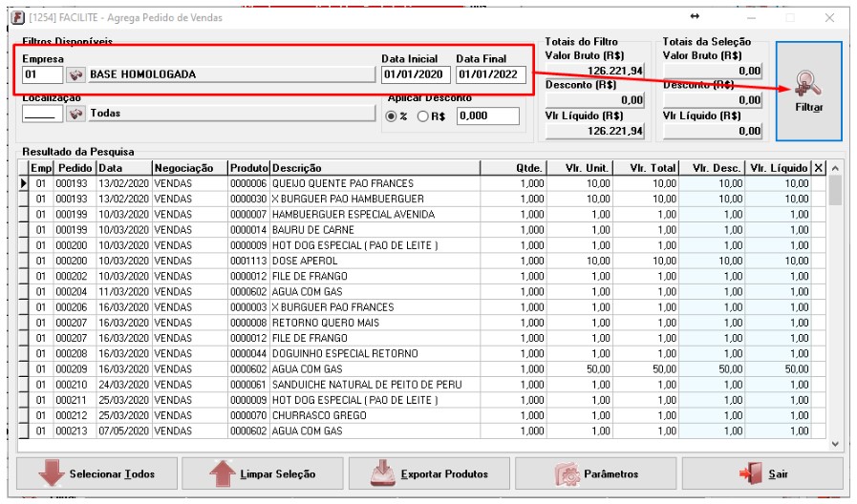Screen dimensions: 857x504
Task: Click the Vlr. Total column header
Action: tap(646, 168)
